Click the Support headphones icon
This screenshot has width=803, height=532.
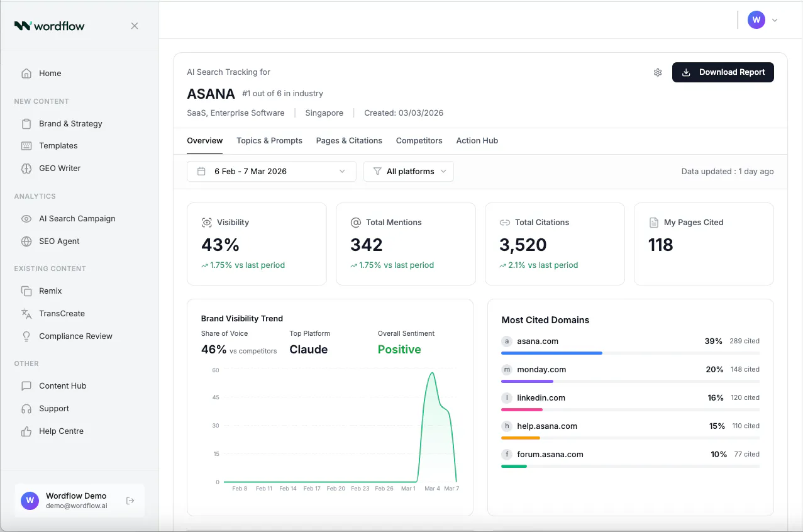coord(26,408)
